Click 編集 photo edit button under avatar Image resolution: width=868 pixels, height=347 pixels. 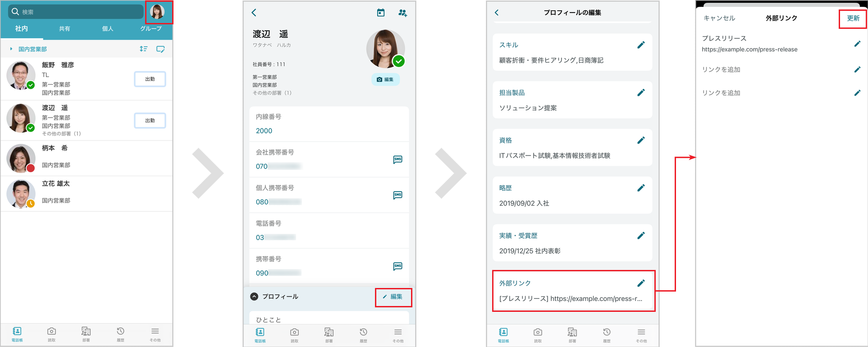click(x=385, y=79)
